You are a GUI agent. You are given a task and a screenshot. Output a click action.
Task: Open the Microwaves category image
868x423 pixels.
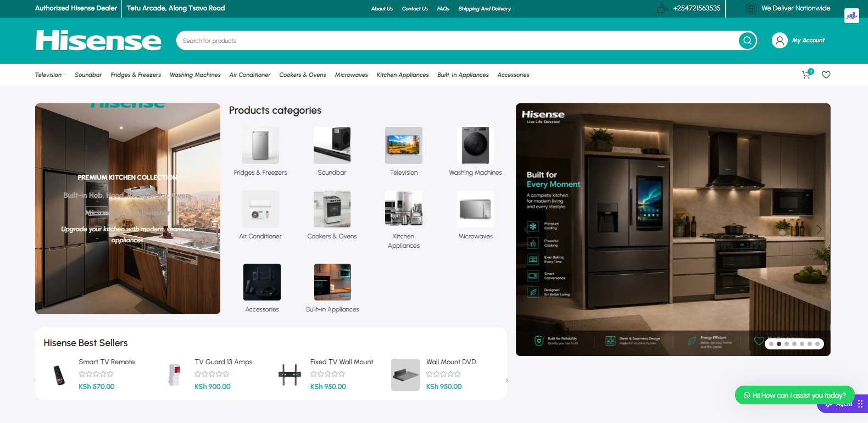[475, 209]
